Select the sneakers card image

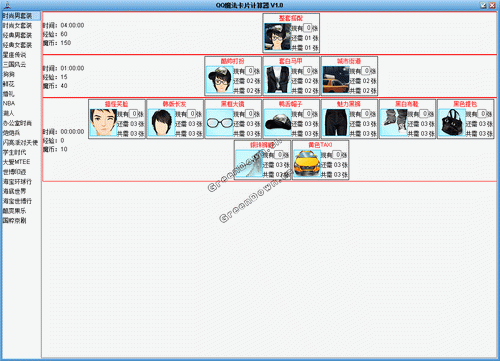point(394,123)
